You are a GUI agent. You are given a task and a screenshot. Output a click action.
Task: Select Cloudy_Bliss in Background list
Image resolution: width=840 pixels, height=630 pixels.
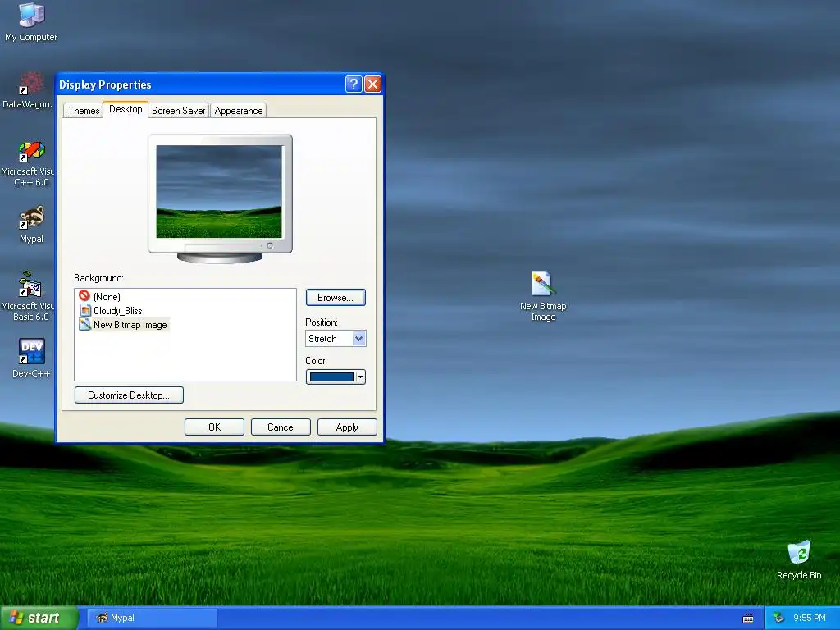pos(118,311)
